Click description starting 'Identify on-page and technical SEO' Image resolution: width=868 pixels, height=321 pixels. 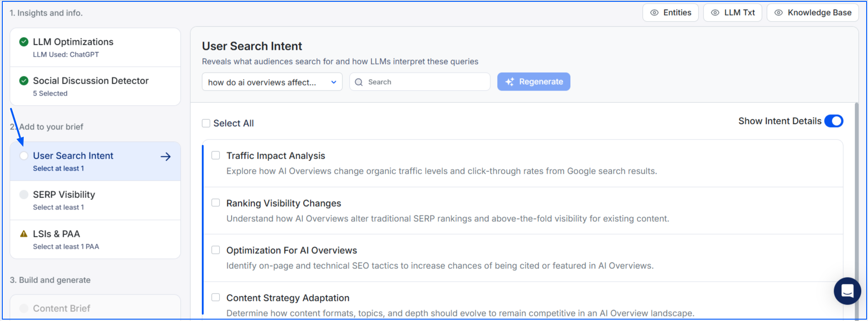click(x=440, y=266)
